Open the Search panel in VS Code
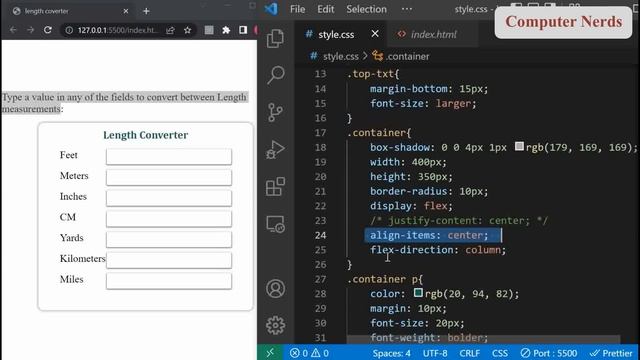The image size is (640, 360). pyautogui.click(x=276, y=75)
